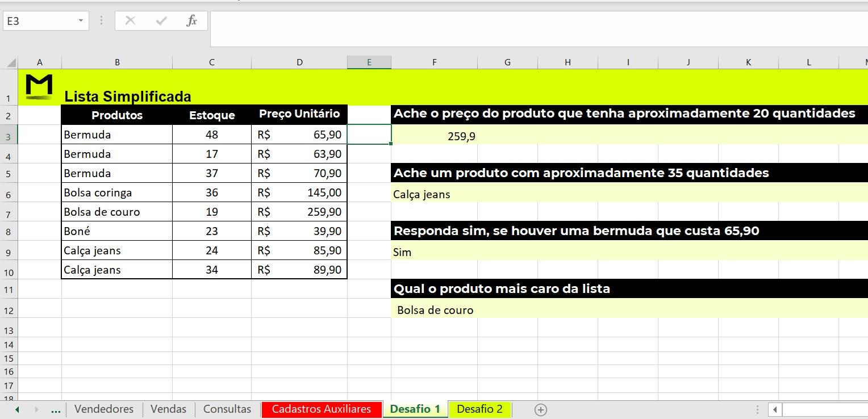
Task: Add a new worksheet with the plus icon
Action: click(540, 409)
